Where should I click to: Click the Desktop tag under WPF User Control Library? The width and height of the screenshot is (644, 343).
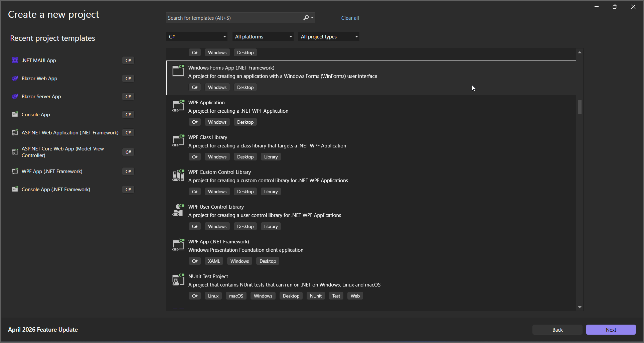(x=245, y=226)
